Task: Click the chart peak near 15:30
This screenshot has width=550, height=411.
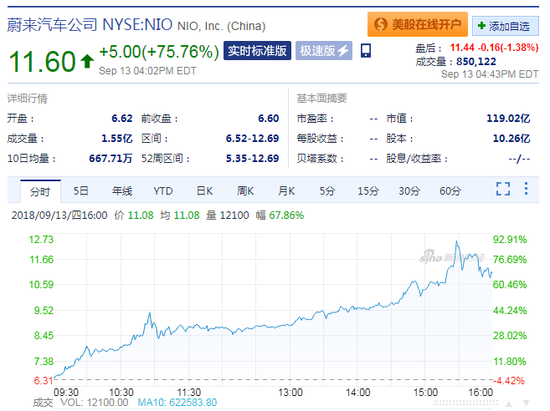Action: click(x=456, y=241)
